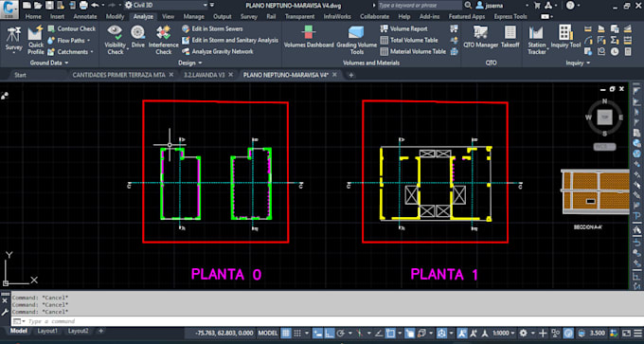Toggle Clean Screen in status bar
Screen dimensions: 644x344
tap(627, 333)
